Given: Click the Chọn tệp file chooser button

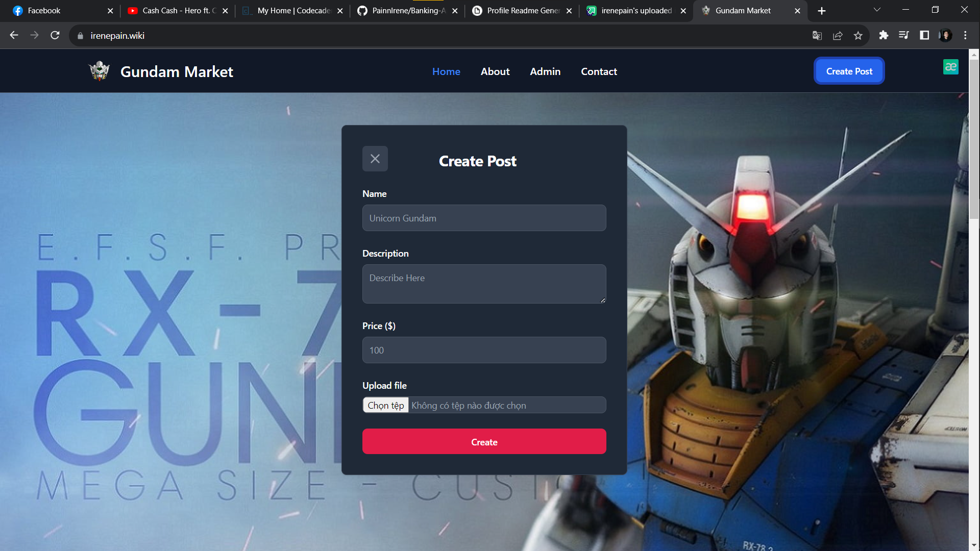Looking at the screenshot, I should [x=386, y=405].
